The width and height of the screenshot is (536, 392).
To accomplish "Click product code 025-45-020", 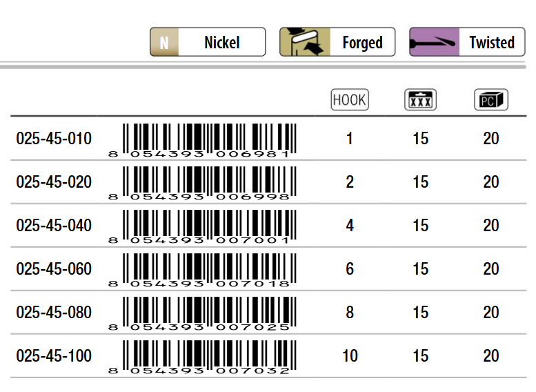I will click(54, 182).
